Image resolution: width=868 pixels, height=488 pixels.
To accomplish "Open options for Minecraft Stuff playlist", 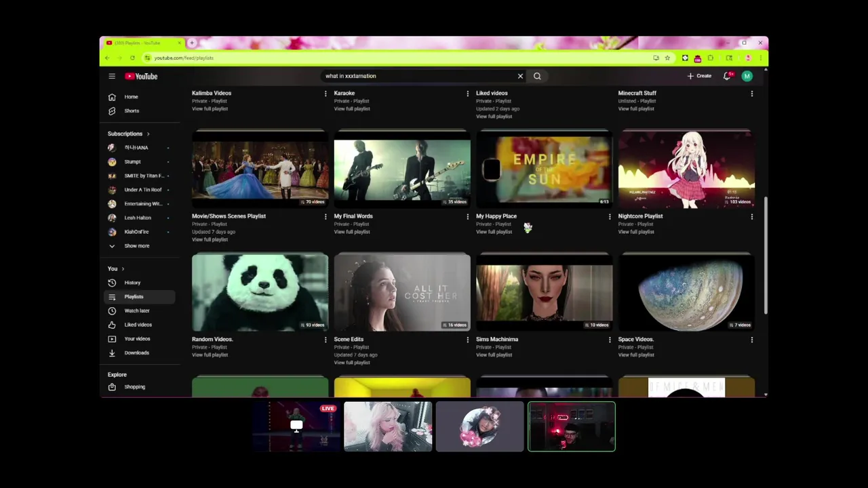I will pyautogui.click(x=751, y=94).
